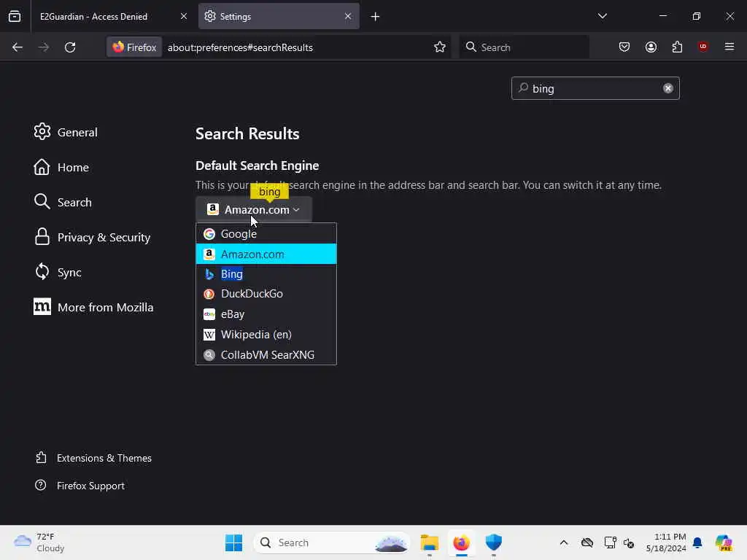The width and height of the screenshot is (747, 560).
Task: Click the Find in Settings field containing bing
Action: tap(595, 88)
